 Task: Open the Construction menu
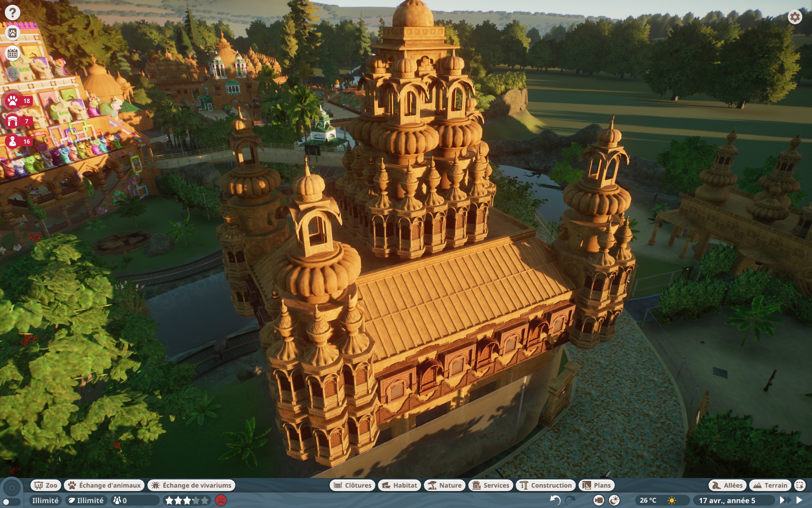(546, 485)
